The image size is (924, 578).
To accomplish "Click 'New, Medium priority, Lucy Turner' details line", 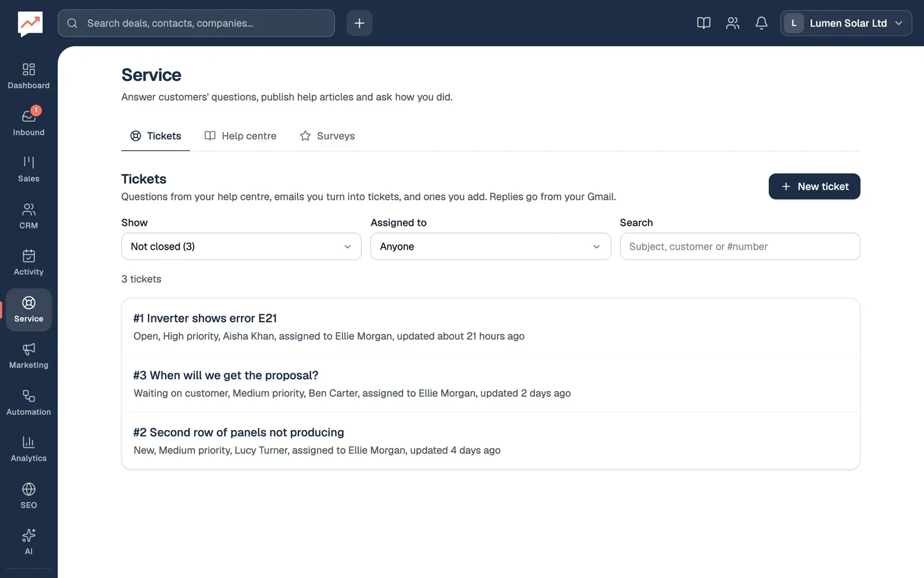I will [x=316, y=450].
